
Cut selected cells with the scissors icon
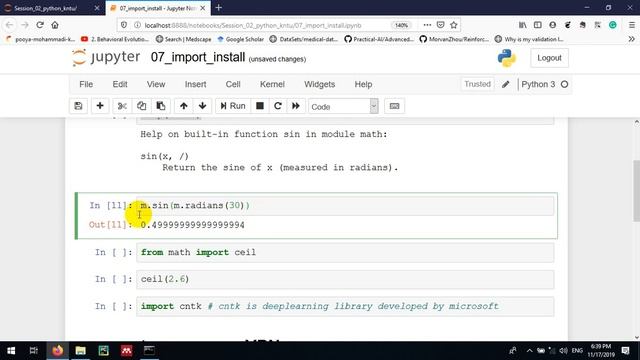point(122,106)
